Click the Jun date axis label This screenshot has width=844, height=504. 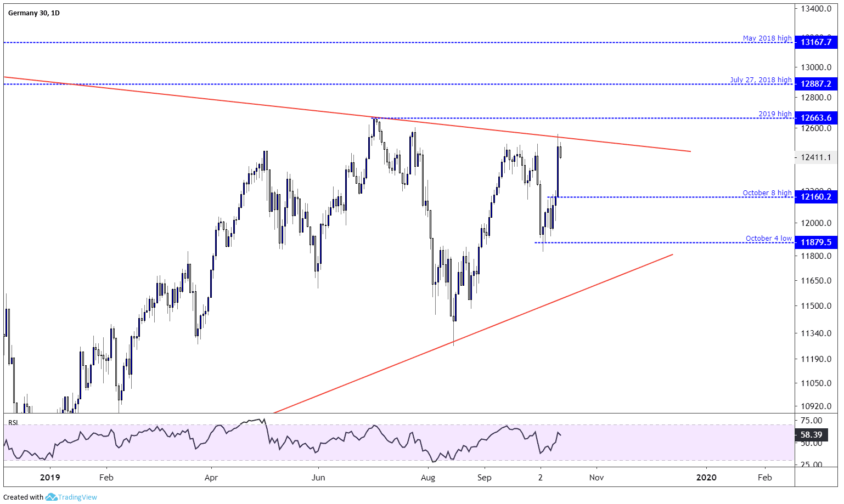[x=318, y=478]
